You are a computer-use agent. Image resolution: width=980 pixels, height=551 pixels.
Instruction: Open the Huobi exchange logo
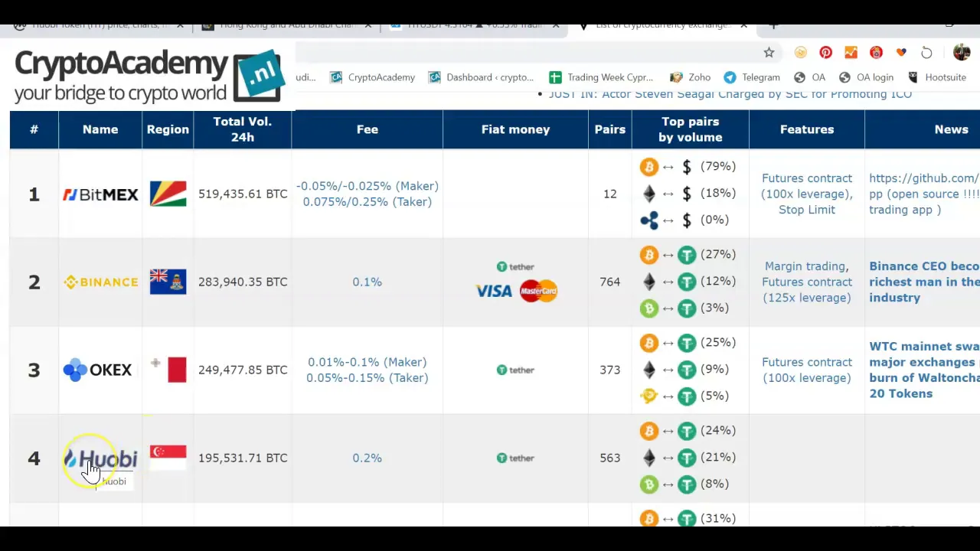pyautogui.click(x=100, y=458)
